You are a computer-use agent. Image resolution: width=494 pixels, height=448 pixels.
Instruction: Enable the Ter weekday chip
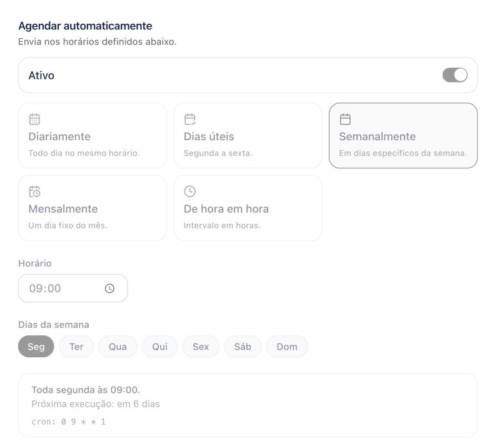tap(76, 347)
